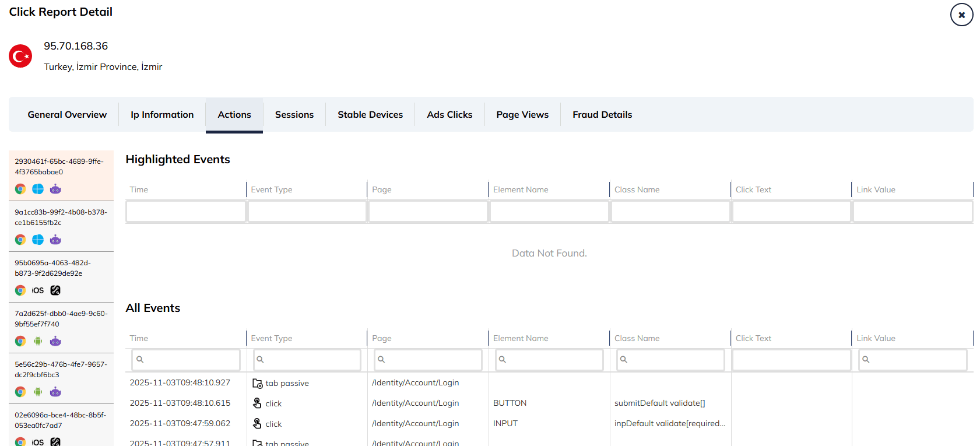Click bot icon in session 2930461f
This screenshot has height=446, width=980.
coord(55,189)
